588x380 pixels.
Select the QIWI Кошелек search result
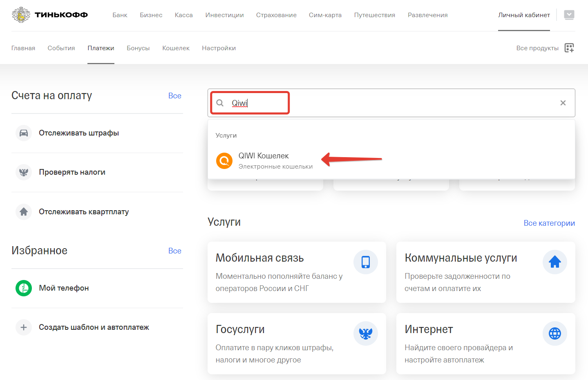tap(391, 161)
